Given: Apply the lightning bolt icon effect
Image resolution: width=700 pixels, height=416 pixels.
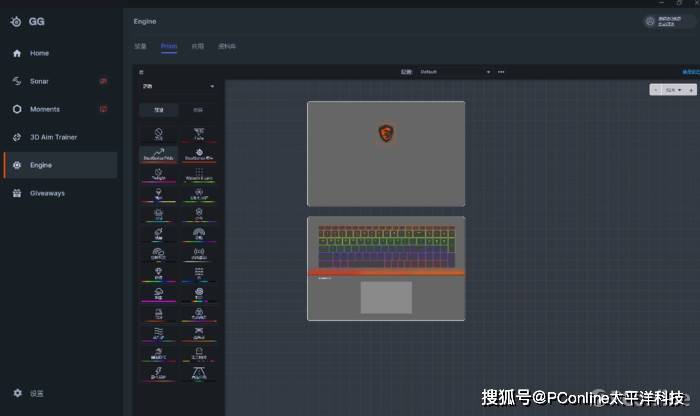Looking at the screenshot, I should coord(158,373).
